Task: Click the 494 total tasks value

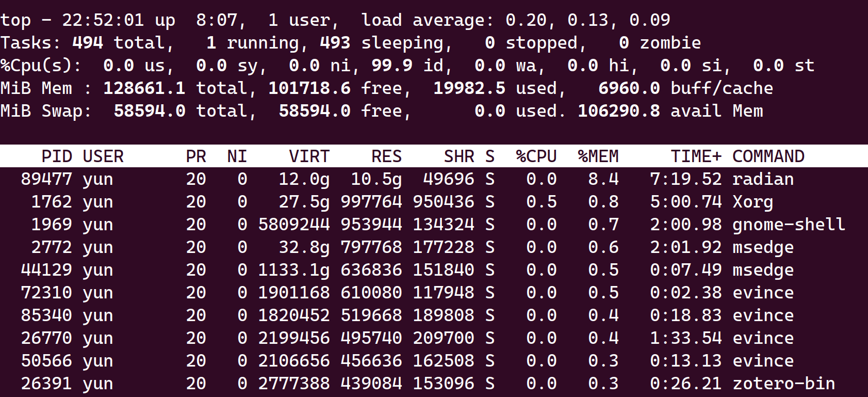Action: [88, 43]
